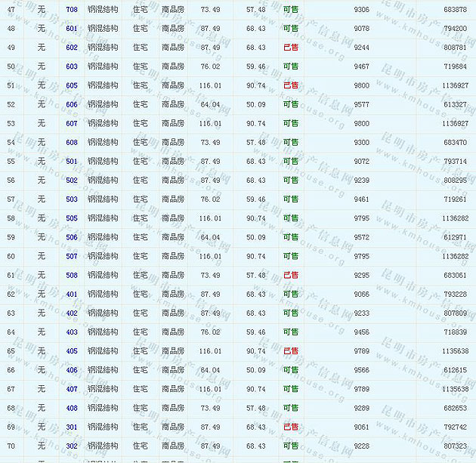Click unit price 9066 in row 62

(x=361, y=295)
